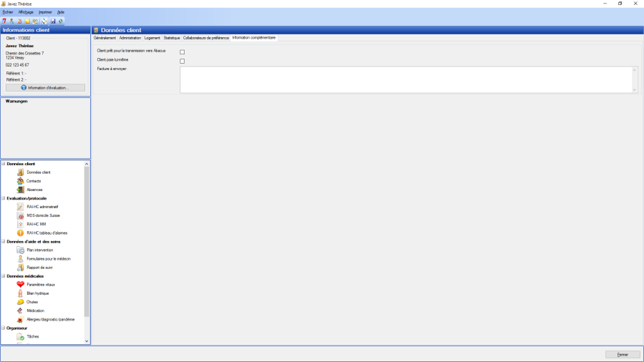644x362 pixels.
Task: Open Médication tree entry
Action: coord(35,310)
